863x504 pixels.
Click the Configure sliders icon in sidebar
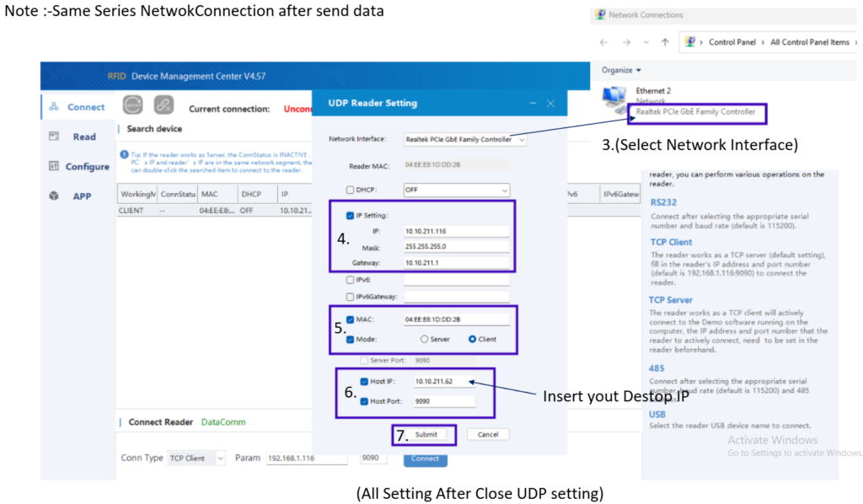tap(54, 166)
